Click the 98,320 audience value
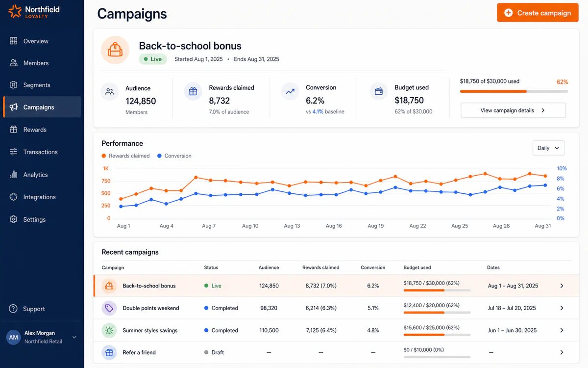 [x=269, y=308]
